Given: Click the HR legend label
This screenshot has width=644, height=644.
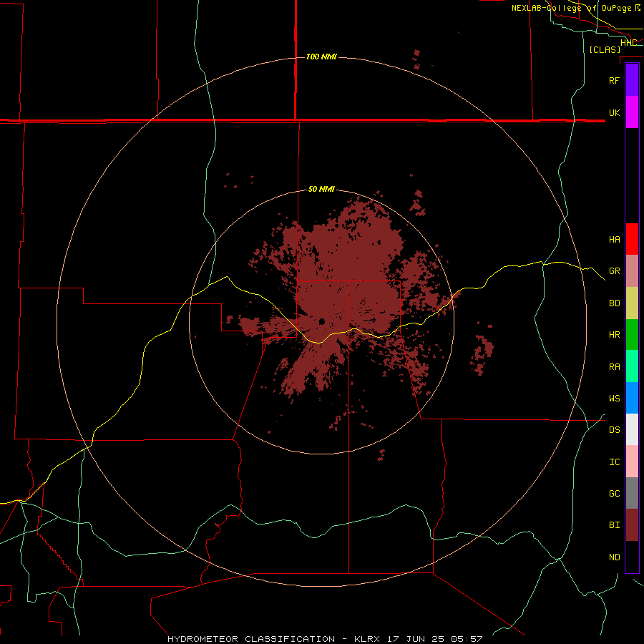Looking at the screenshot, I should click(614, 335).
